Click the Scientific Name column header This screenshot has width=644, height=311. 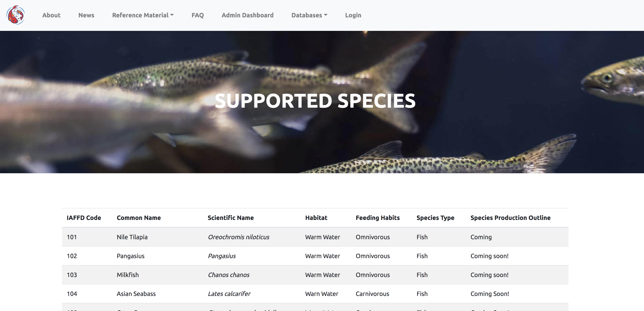[230, 218]
